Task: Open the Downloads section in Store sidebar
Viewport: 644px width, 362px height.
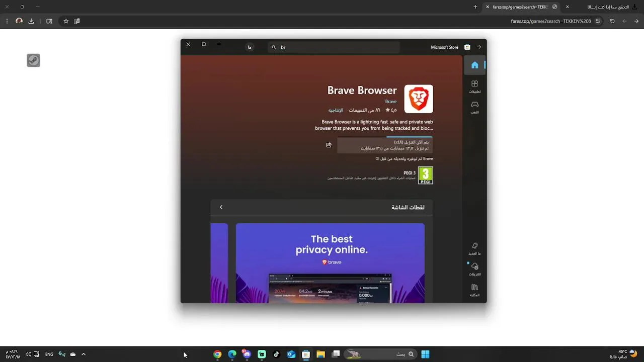Action: point(474,269)
